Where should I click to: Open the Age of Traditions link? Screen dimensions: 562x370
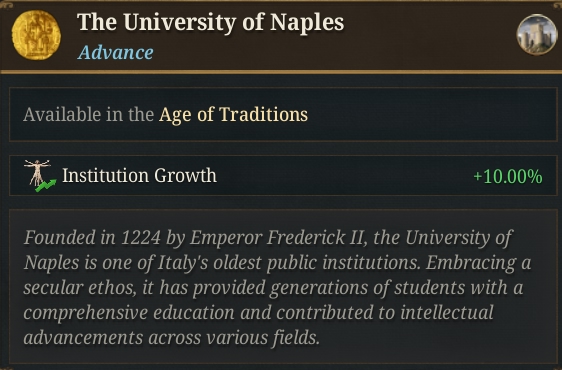click(233, 115)
